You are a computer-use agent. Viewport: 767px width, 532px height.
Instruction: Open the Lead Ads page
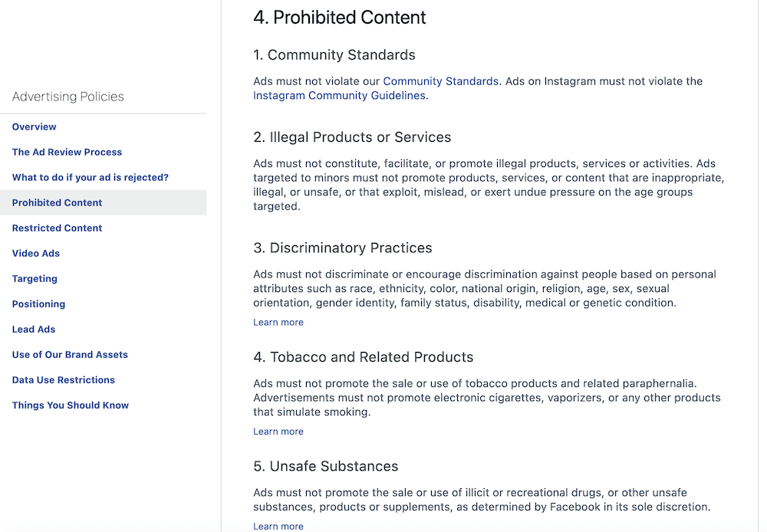pyautogui.click(x=33, y=329)
